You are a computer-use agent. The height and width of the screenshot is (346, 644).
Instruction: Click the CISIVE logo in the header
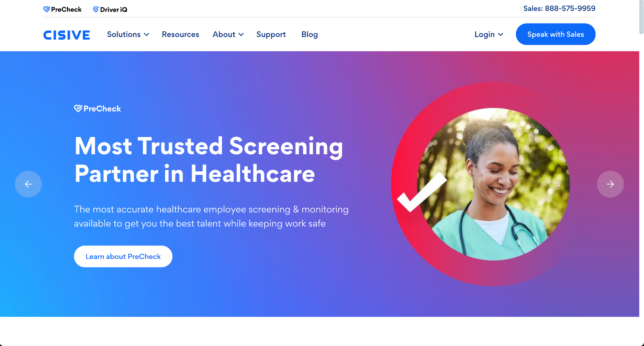(x=67, y=35)
